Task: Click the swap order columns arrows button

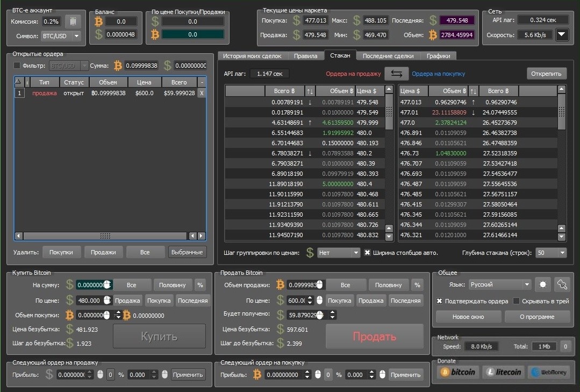Action: click(x=396, y=74)
